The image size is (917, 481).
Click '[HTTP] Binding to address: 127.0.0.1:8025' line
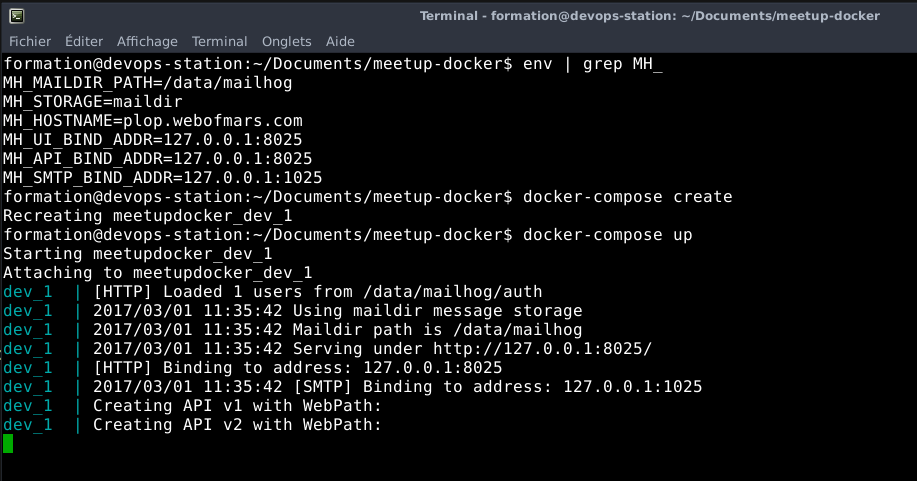pos(298,367)
